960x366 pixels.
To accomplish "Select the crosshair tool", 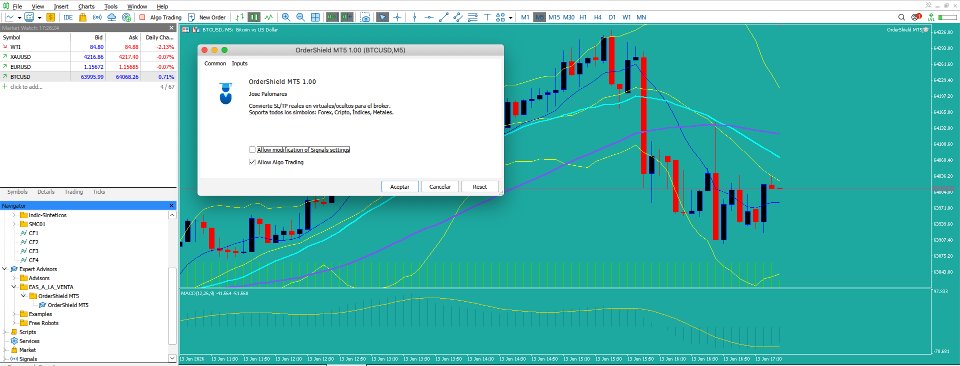I will coord(397,17).
